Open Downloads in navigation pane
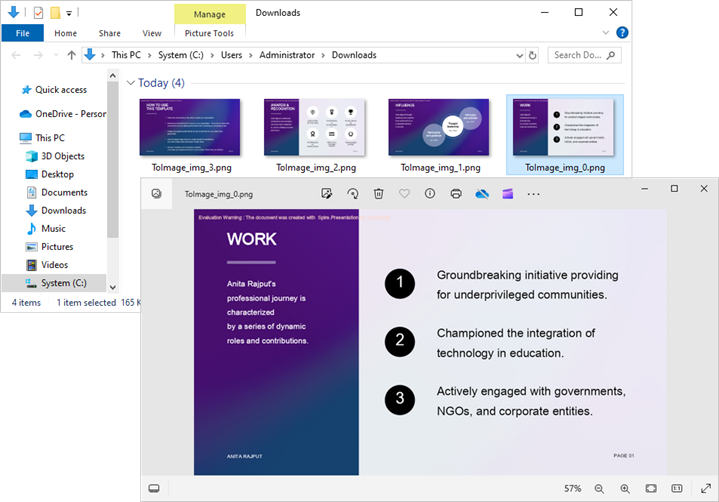The image size is (719, 502). [x=56, y=210]
